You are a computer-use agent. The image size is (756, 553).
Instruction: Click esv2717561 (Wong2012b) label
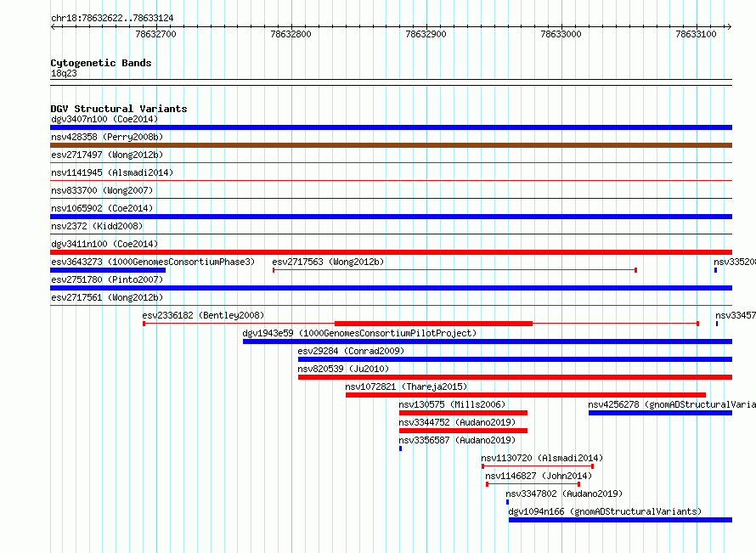[x=107, y=297]
